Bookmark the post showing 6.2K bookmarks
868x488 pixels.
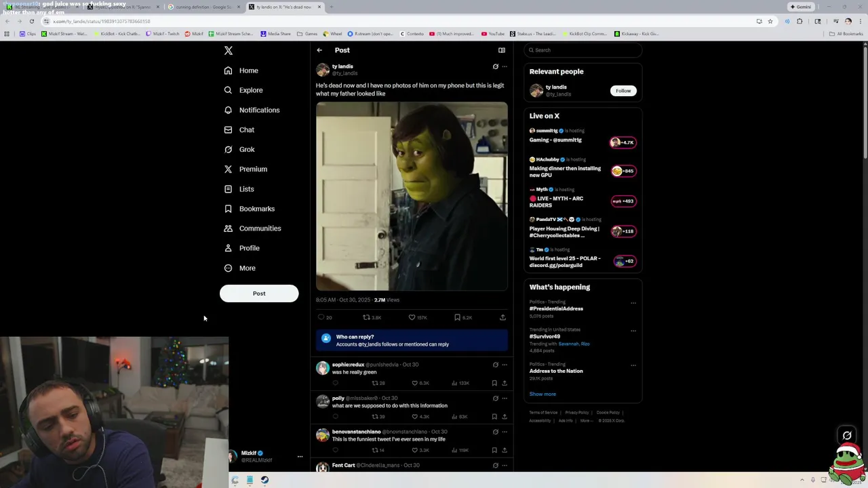[x=458, y=317]
